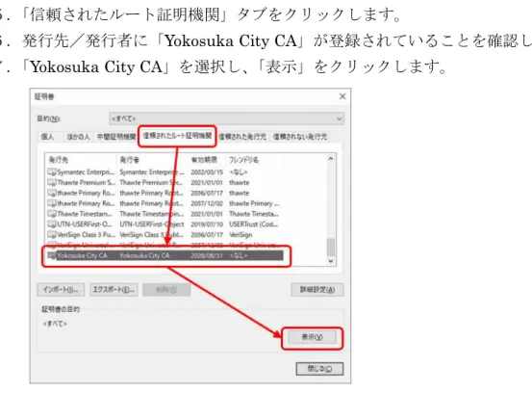Select the Yokosuka City CA certificate row
Screen dimensions: 532x393
pos(165,255)
